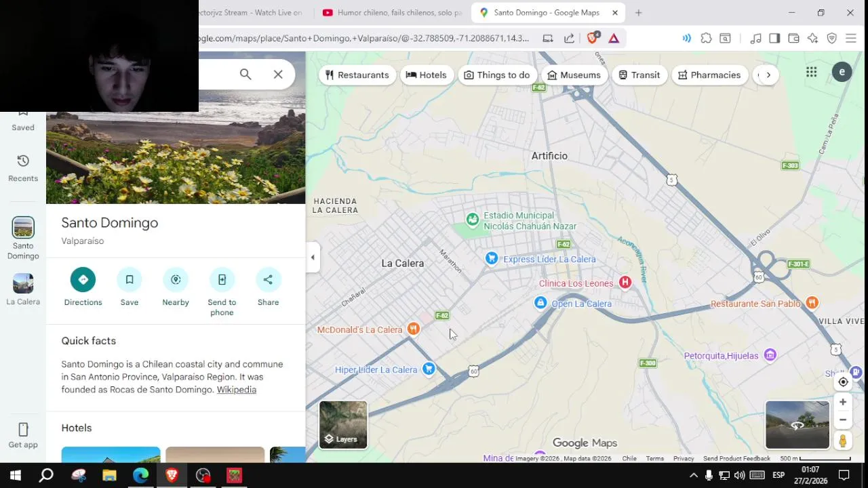This screenshot has width=868, height=488.
Task: Save Santo Domingo place
Action: pyautogui.click(x=130, y=287)
